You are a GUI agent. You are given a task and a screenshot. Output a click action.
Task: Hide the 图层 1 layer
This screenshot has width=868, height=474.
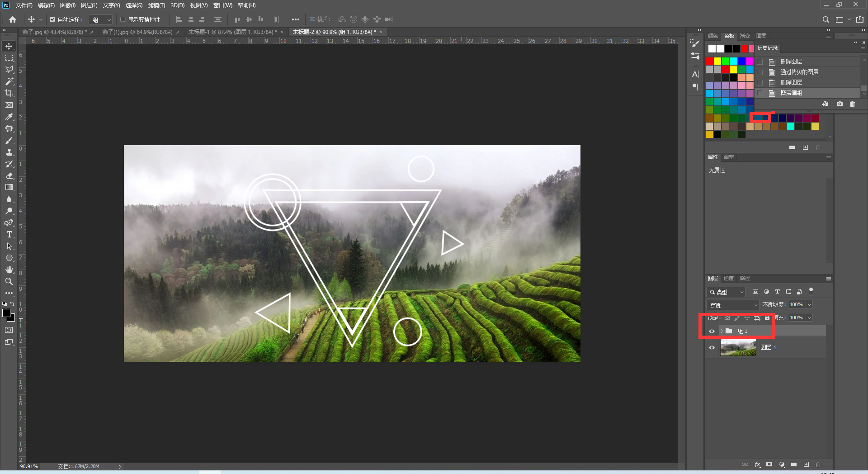pos(712,347)
